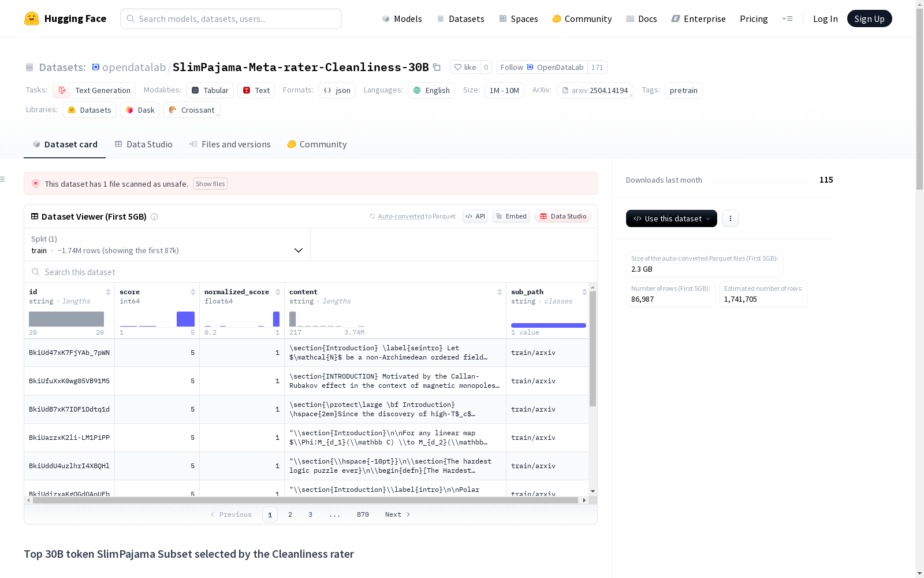Click the Dask library tag
This screenshot has height=578, width=924.
(140, 110)
